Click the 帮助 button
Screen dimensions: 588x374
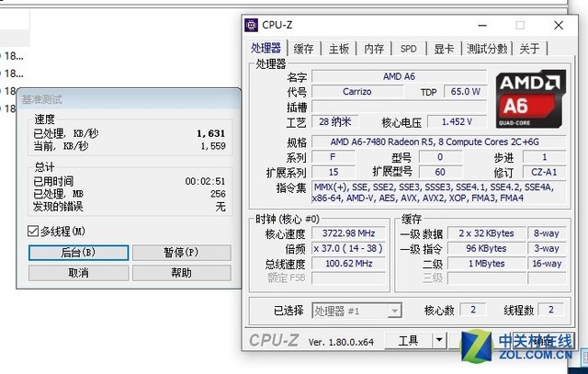tap(182, 273)
